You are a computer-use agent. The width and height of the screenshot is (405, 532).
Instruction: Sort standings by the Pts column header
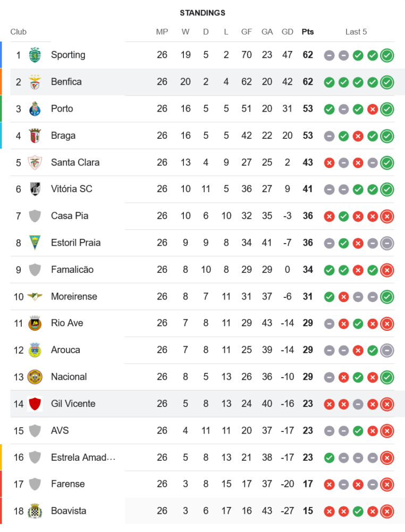coord(308,32)
